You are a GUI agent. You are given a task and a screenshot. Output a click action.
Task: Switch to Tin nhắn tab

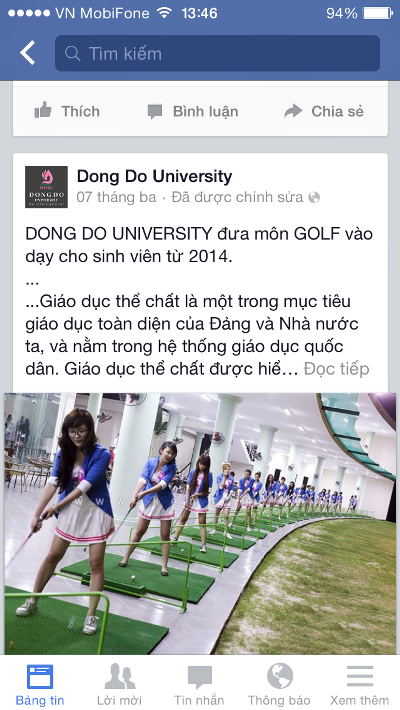click(199, 684)
